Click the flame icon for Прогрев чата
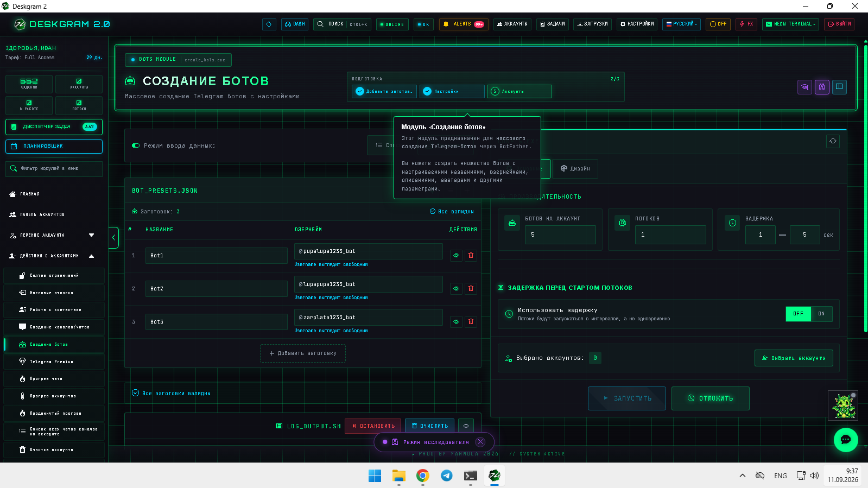The width and height of the screenshot is (868, 488). [22, 378]
